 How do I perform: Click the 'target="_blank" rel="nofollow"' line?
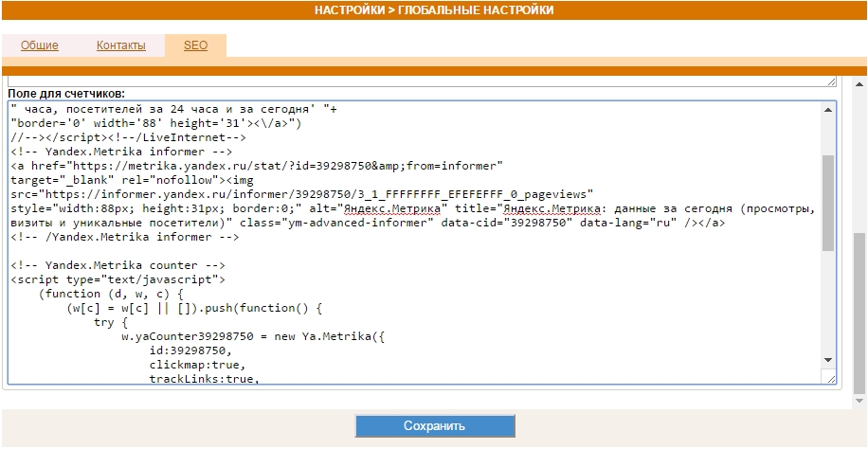[132, 180]
